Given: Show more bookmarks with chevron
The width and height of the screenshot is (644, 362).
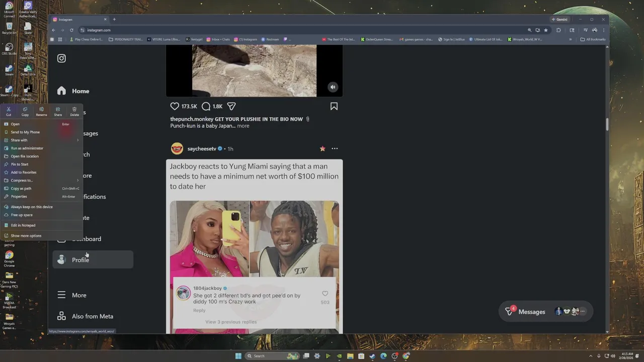Looking at the screenshot, I should tap(571, 39).
